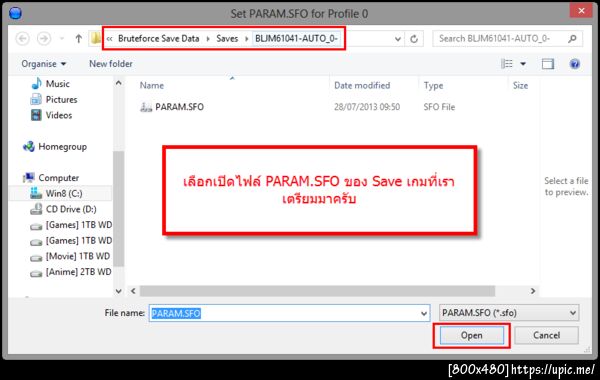Create a New folder
600x380 pixels.
[x=111, y=64]
